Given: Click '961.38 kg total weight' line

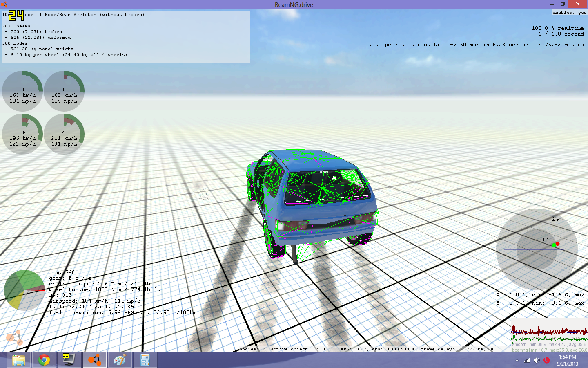Looking at the screenshot, I should (42, 49).
